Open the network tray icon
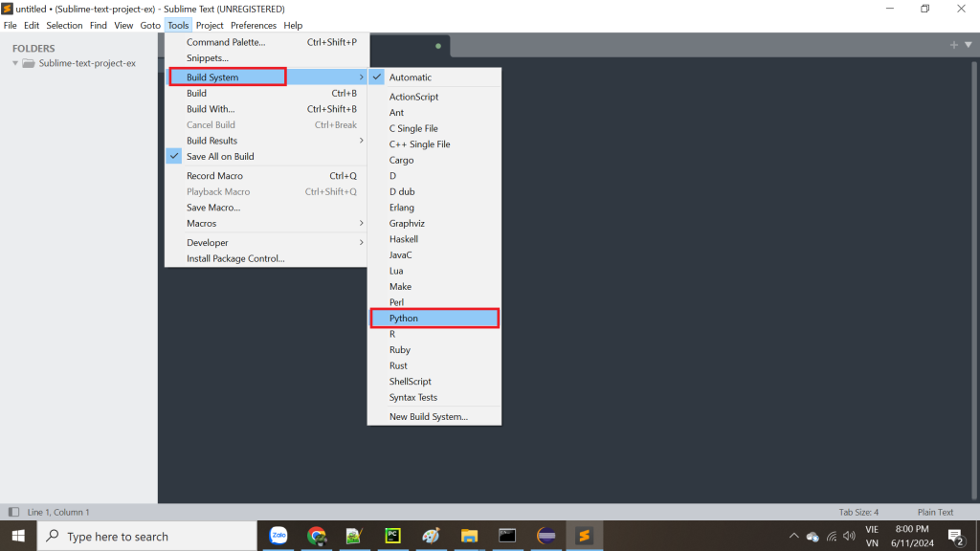 832,536
